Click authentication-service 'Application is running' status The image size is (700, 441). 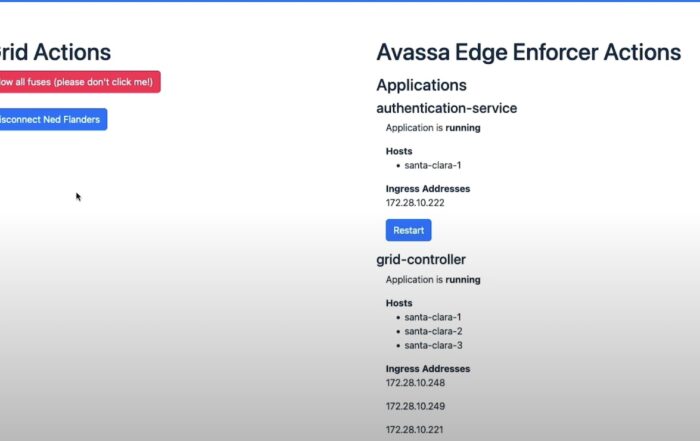(x=433, y=128)
